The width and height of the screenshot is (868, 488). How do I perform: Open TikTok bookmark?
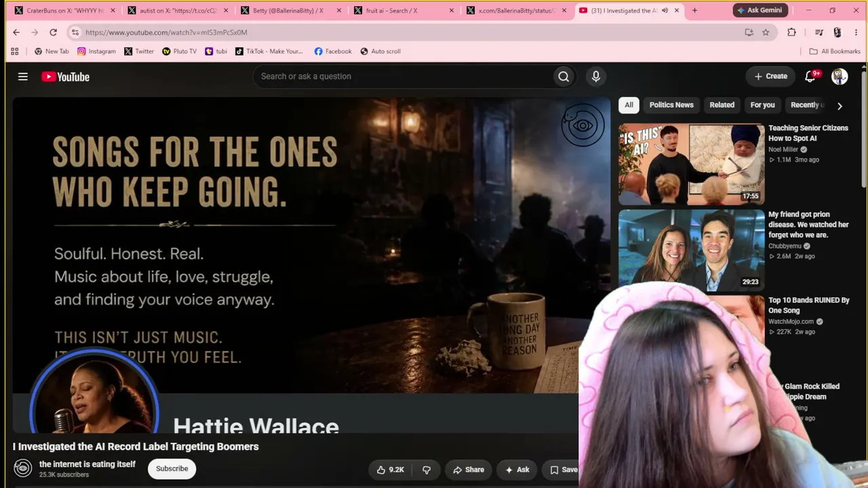pos(269,51)
